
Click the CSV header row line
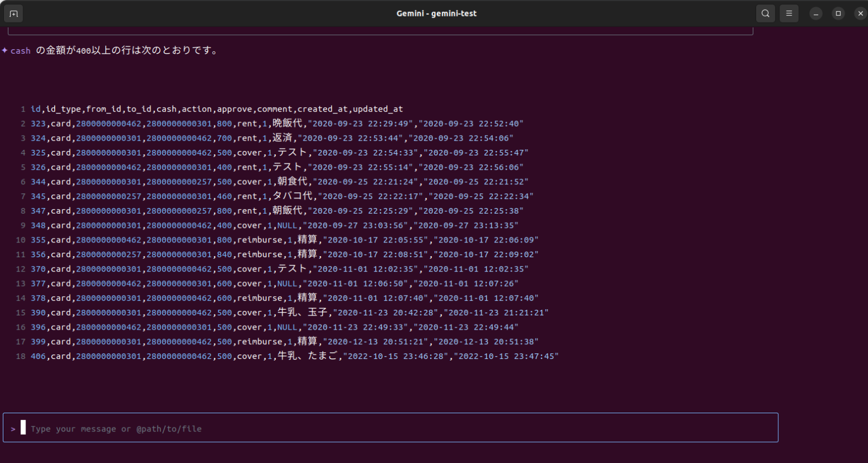click(x=216, y=109)
